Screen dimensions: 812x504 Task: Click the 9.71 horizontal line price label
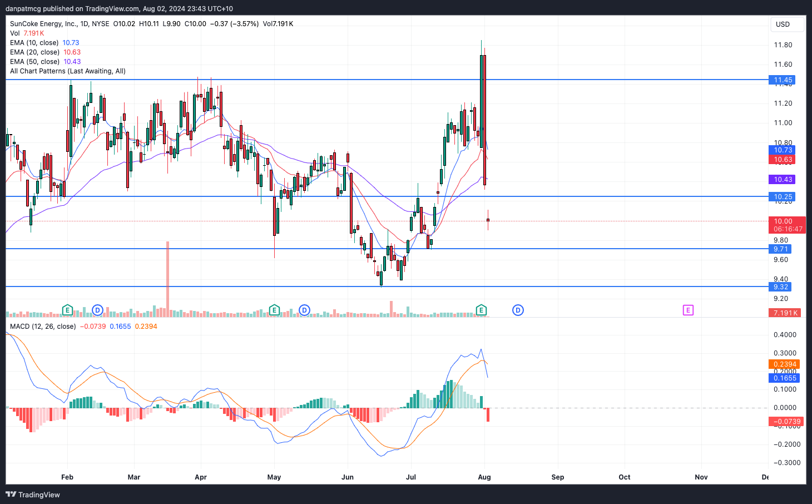(x=781, y=249)
